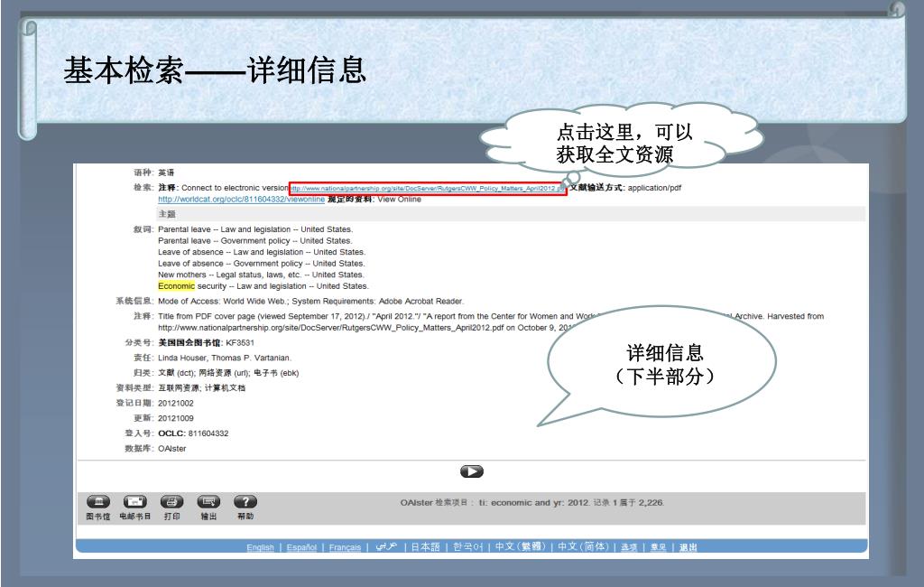
Task: Click classification number KF3531
Action: [x=240, y=343]
